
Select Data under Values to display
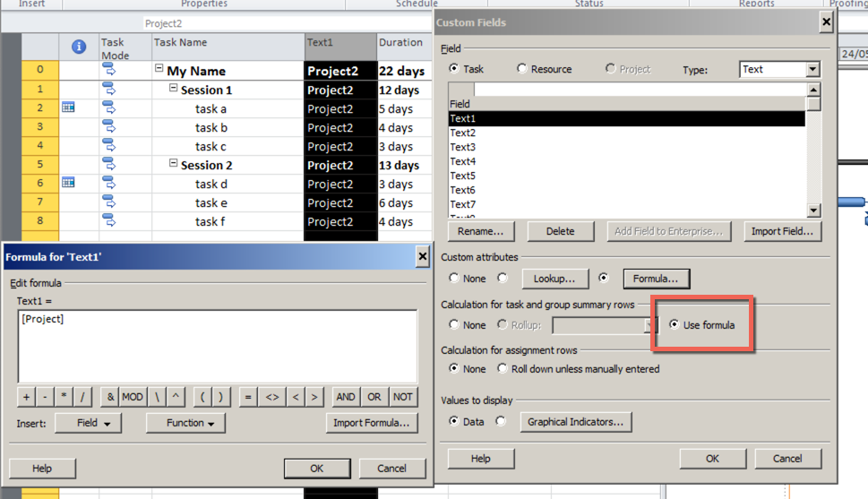[x=454, y=421]
